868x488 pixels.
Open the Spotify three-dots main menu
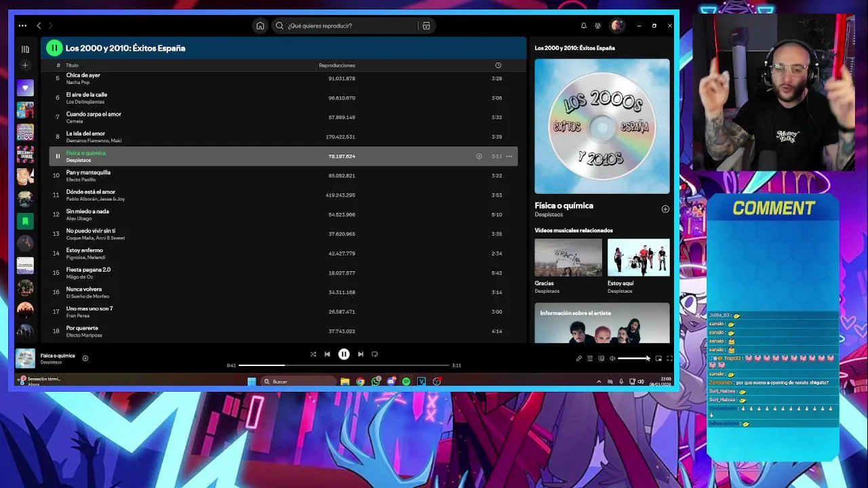click(22, 26)
